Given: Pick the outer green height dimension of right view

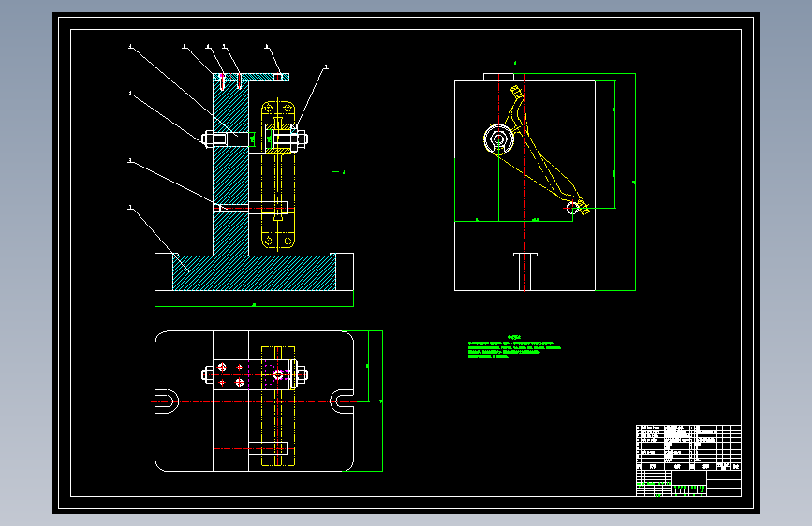Looking at the screenshot, I should [635, 182].
